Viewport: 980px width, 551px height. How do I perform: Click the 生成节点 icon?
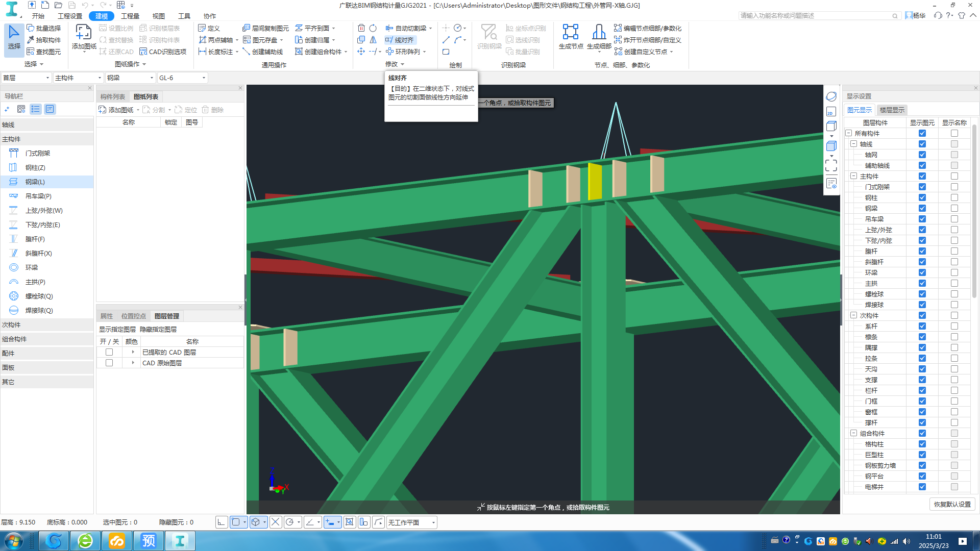coord(571,37)
